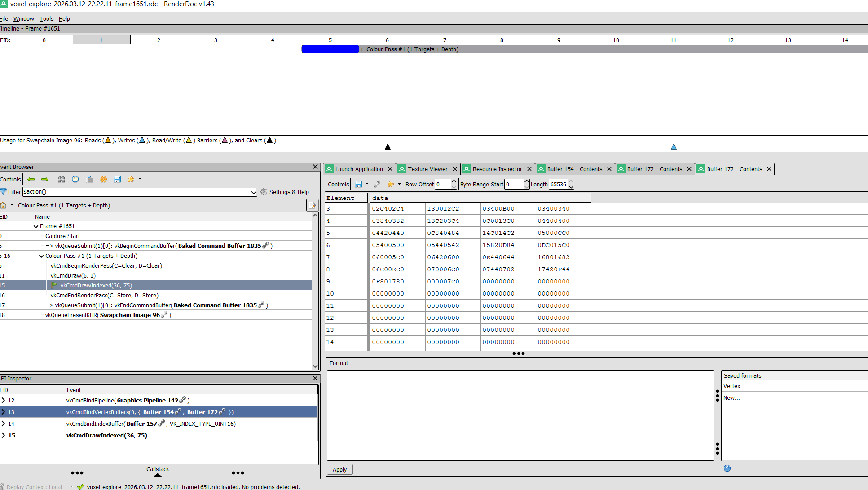Viewport: 868px width, 490px height.
Task: Collapse the Colour Pass #1 group
Action: 41,256
